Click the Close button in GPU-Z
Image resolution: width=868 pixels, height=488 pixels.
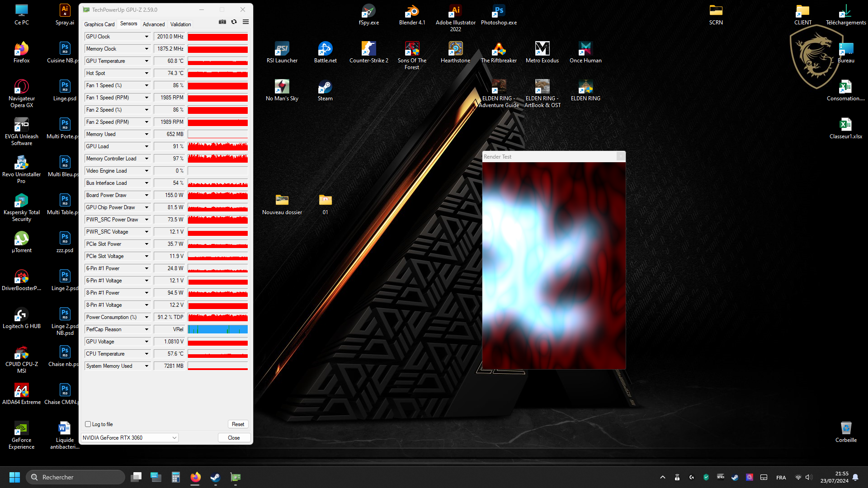click(234, 438)
